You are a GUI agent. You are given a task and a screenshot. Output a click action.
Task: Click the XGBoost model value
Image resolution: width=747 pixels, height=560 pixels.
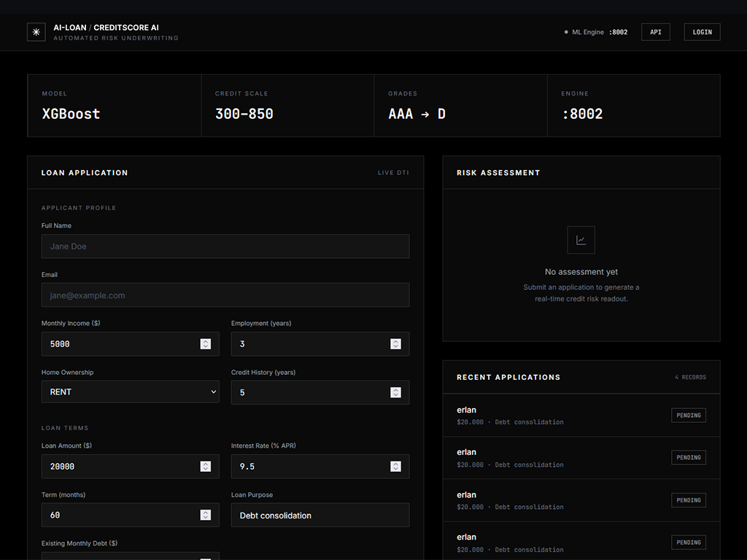[71, 114]
